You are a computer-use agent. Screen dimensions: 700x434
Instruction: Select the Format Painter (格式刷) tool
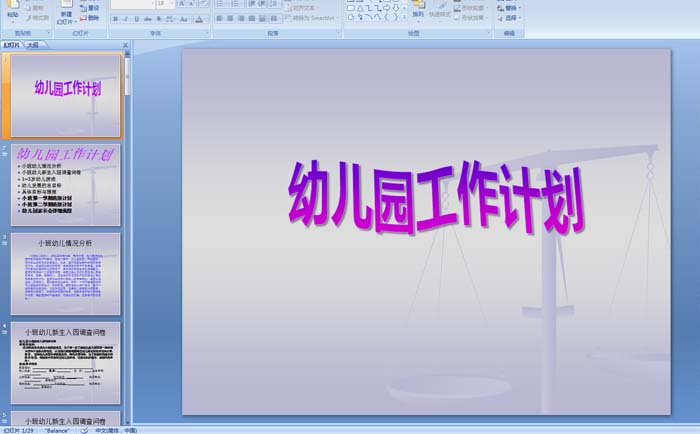click(x=37, y=18)
